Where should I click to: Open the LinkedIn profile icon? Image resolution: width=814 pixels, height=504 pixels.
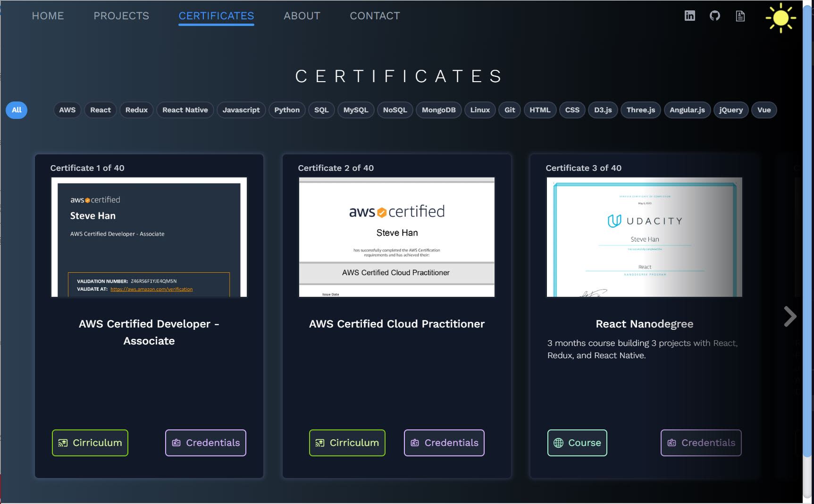pyautogui.click(x=689, y=16)
